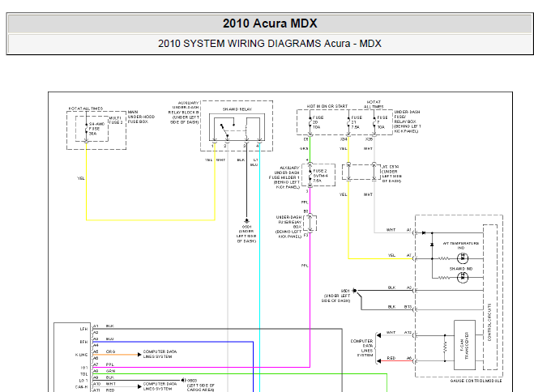Click the 'TDL' pin label
The height and width of the screenshot is (392, 534).
[83, 374]
